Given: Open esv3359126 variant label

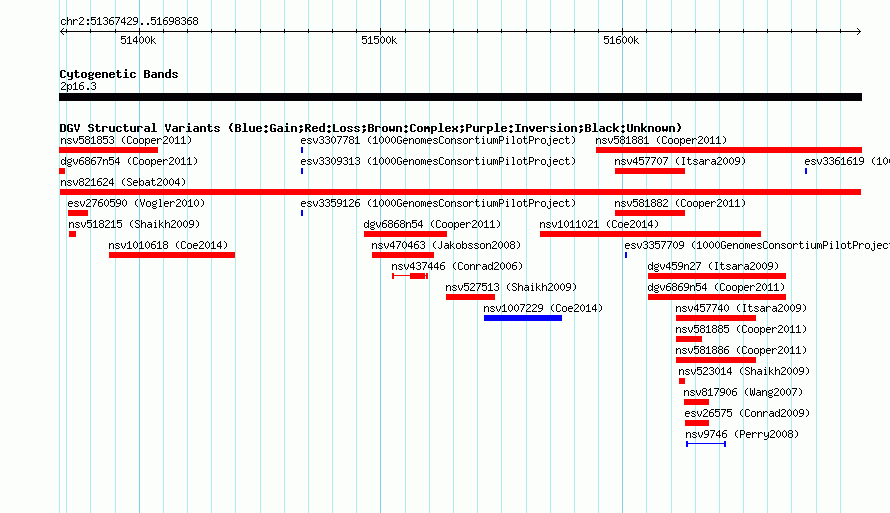Looking at the screenshot, I should (438, 203).
